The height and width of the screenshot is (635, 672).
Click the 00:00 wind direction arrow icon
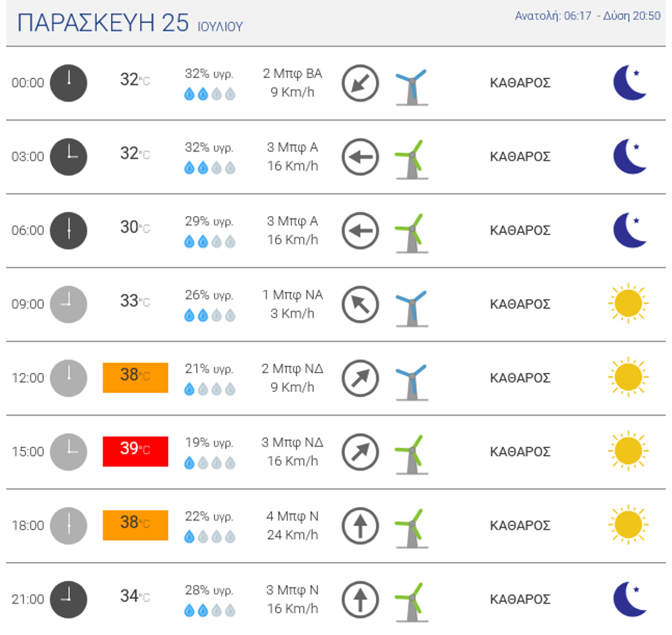[360, 83]
